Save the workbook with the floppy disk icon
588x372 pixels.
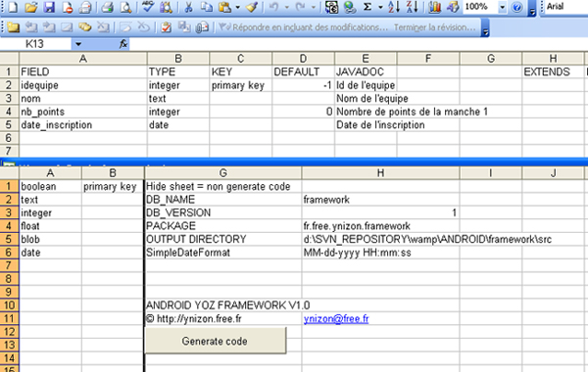[x=49, y=7]
